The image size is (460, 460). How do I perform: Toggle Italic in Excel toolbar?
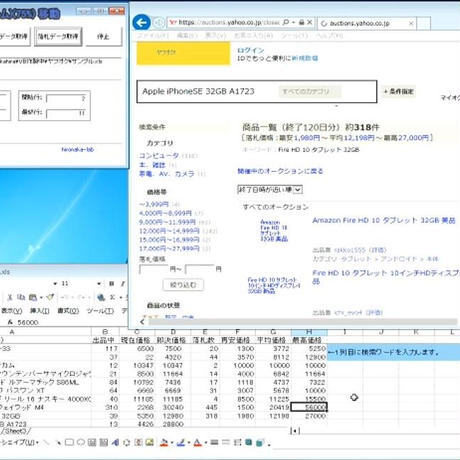click(123, 284)
